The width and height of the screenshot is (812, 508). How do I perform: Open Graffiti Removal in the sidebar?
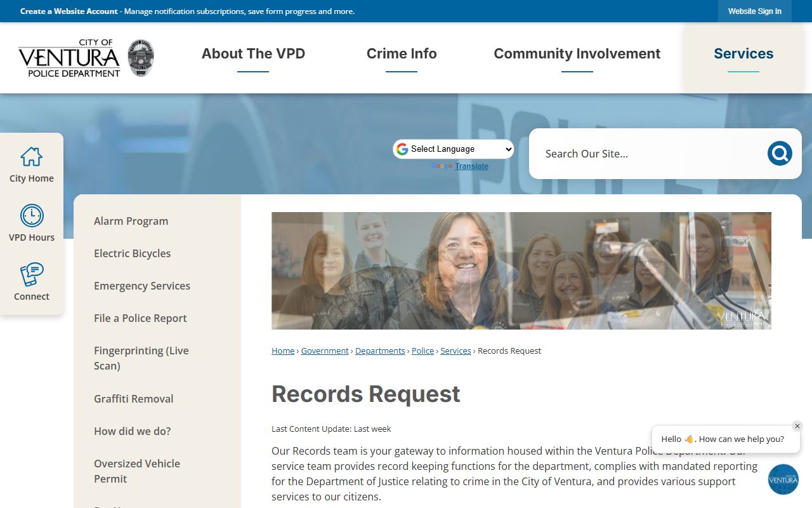click(x=134, y=399)
